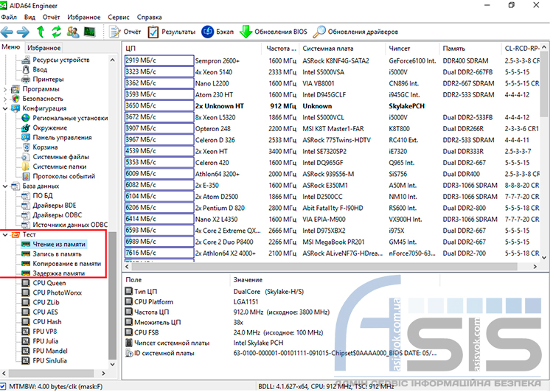
Task: Open the Отчёт report toolbar button
Action: tap(125, 32)
